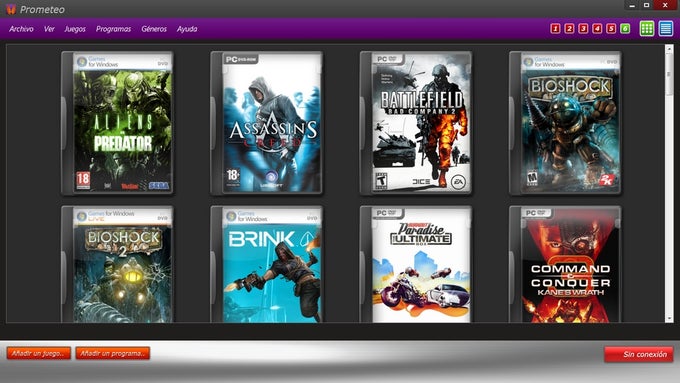Select the Assassin's Creed cover
680x383 pixels.
pos(267,123)
